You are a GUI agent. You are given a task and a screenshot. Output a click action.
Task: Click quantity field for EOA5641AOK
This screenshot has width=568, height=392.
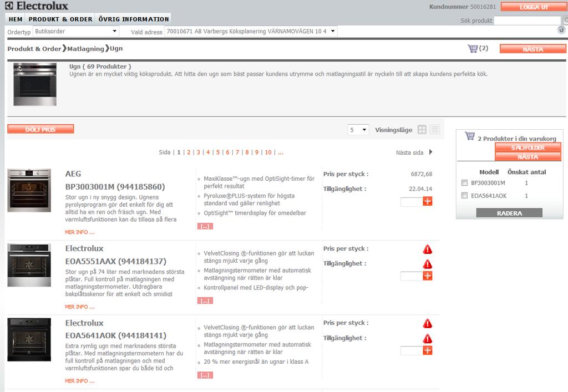coord(412,350)
